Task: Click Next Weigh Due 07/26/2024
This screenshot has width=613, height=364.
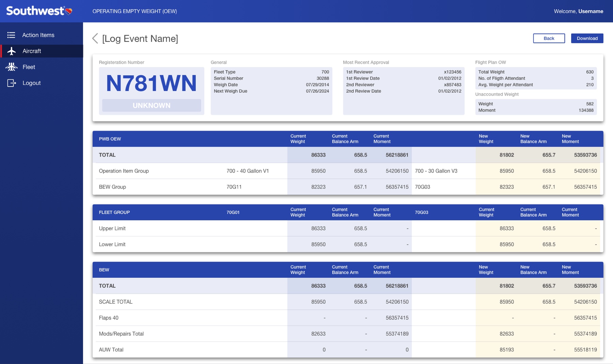Action: pos(317,91)
